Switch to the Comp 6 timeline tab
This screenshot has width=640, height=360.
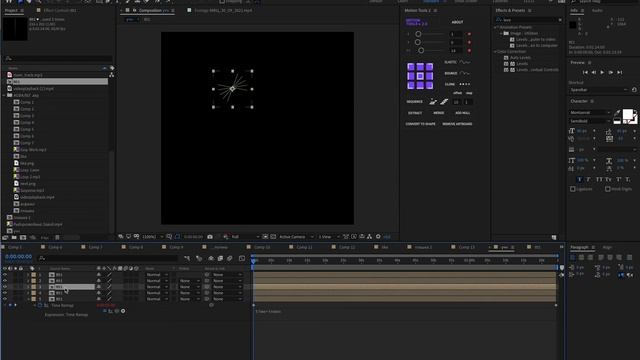55,247
